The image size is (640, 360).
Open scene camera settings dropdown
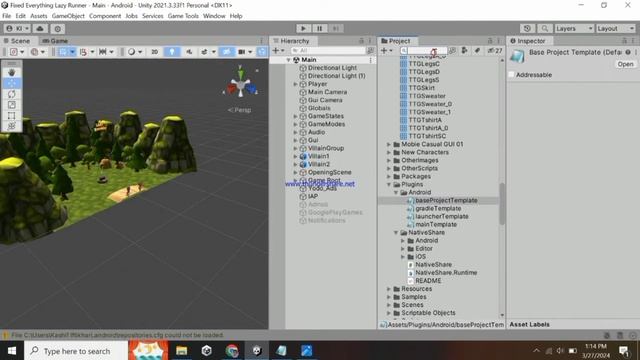coord(245,52)
